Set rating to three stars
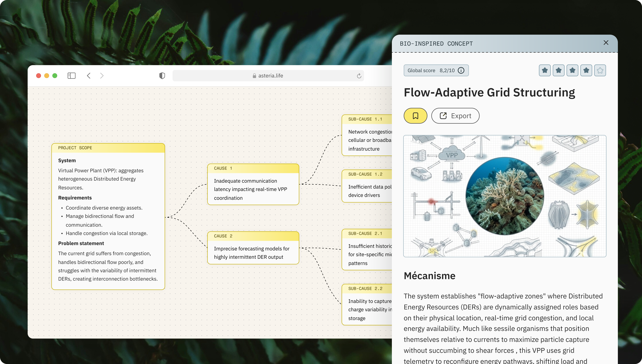642x364 pixels. [x=572, y=70]
